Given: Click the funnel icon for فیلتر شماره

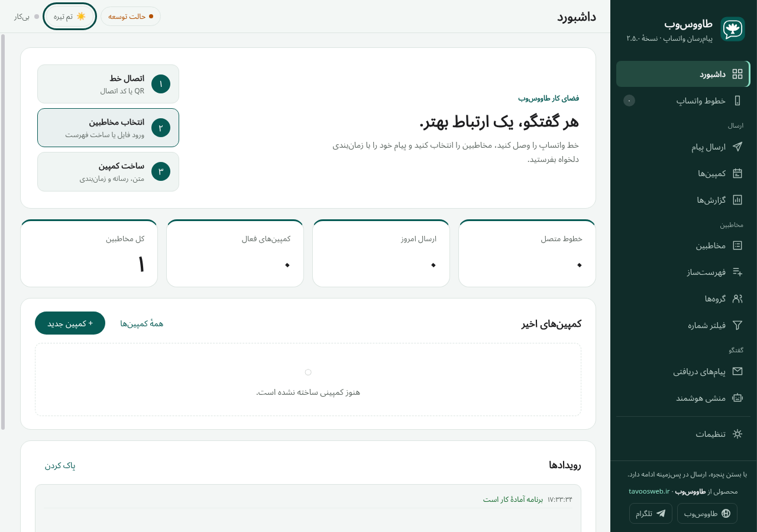Looking at the screenshot, I should (737, 325).
